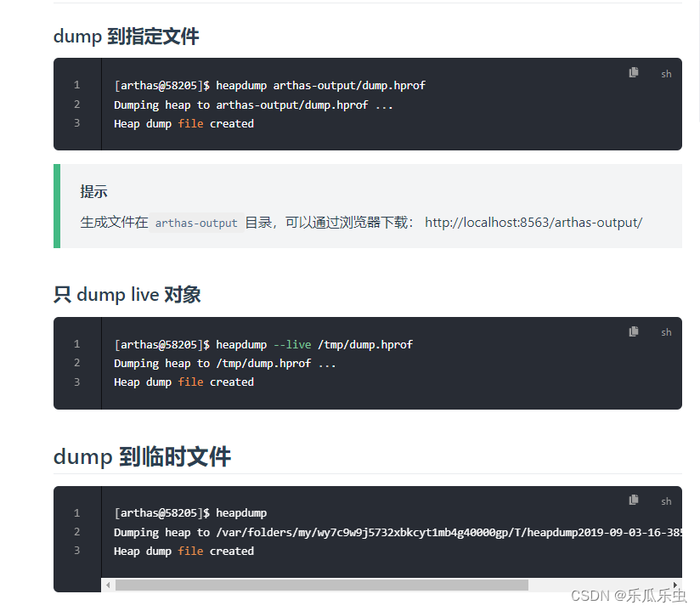Copy the heapdump --live code block
Image resolution: width=700 pixels, height=611 pixels.
pos(634,331)
